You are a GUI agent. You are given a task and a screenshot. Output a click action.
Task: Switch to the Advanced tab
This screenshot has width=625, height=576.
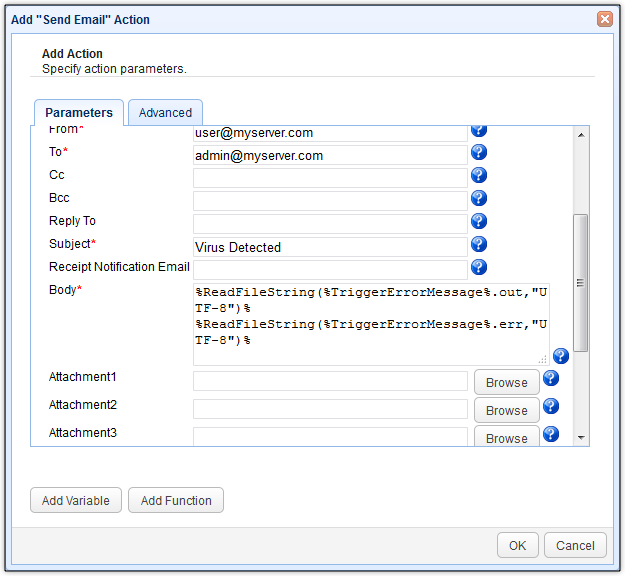click(x=165, y=113)
